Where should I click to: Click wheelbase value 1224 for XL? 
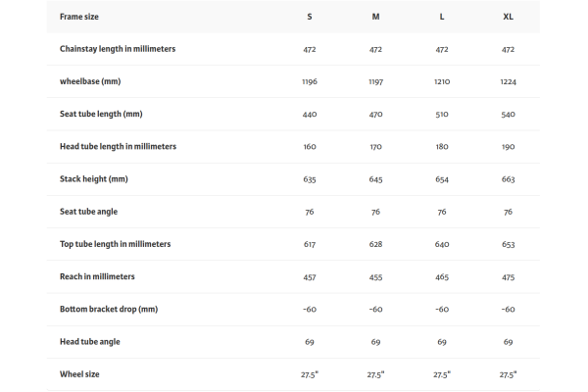click(x=508, y=82)
